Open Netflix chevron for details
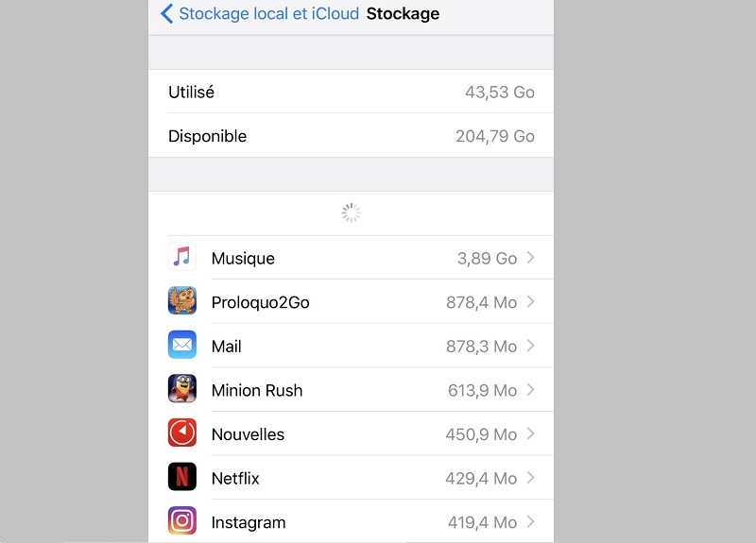Screen dimensions: 756x543 (x=531, y=478)
